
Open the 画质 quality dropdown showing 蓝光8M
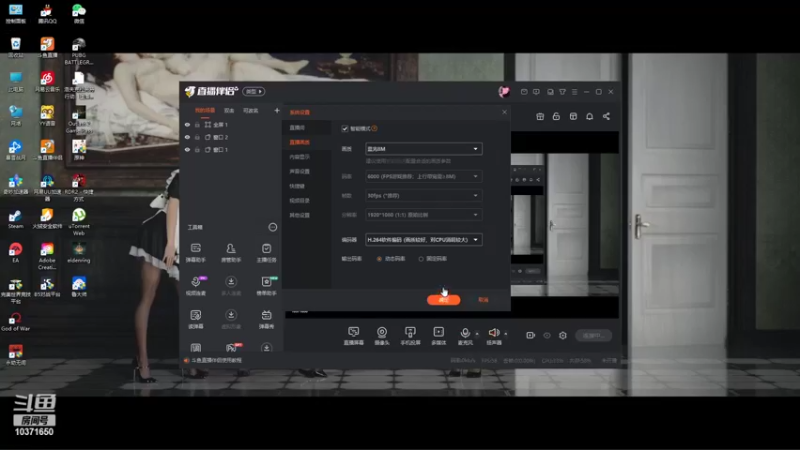423,149
